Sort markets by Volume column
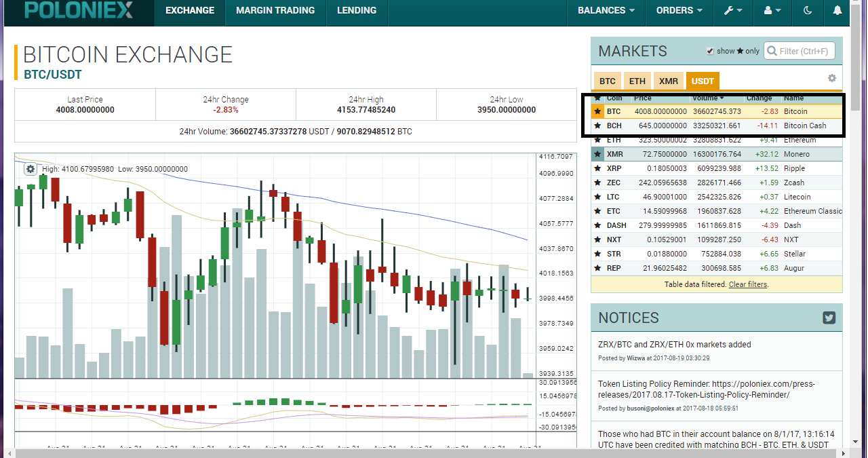 pyautogui.click(x=708, y=98)
